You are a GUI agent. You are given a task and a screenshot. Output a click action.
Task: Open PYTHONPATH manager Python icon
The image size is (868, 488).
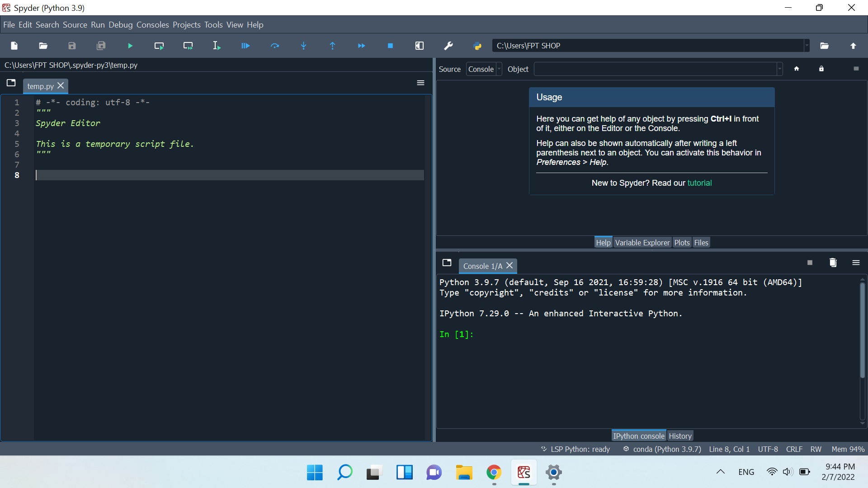click(477, 46)
